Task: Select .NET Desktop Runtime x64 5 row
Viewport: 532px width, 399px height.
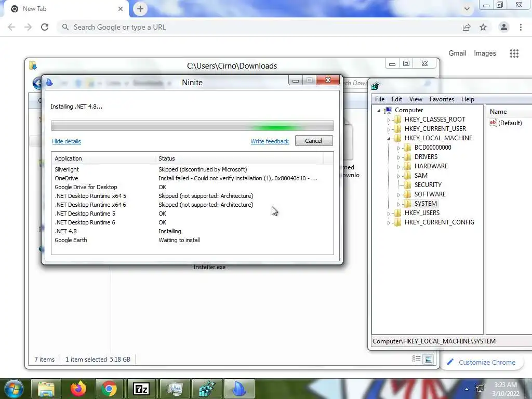Action: [192, 196]
